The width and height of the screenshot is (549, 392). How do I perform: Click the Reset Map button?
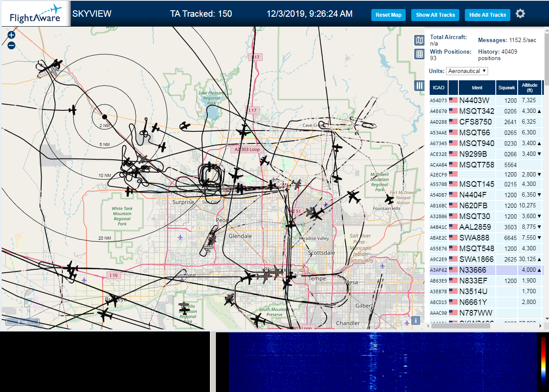388,15
